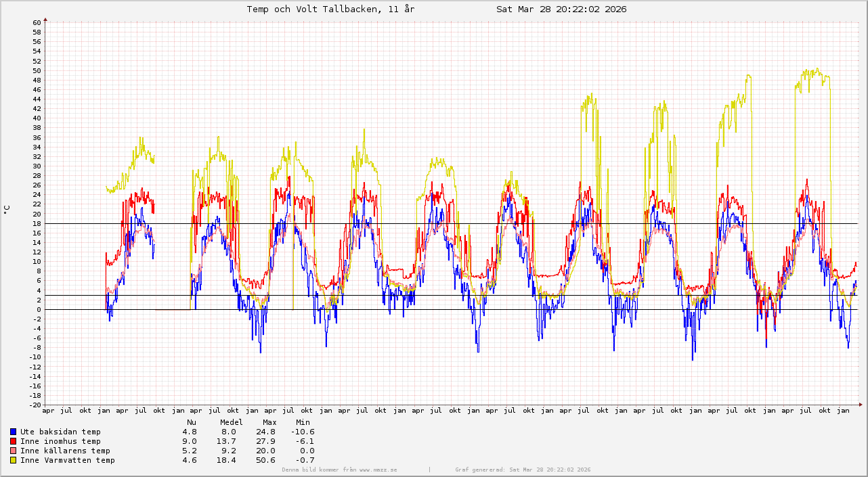868x477 pixels.
Task: Open the www.mmzz.se link in footer
Action: (x=378, y=470)
